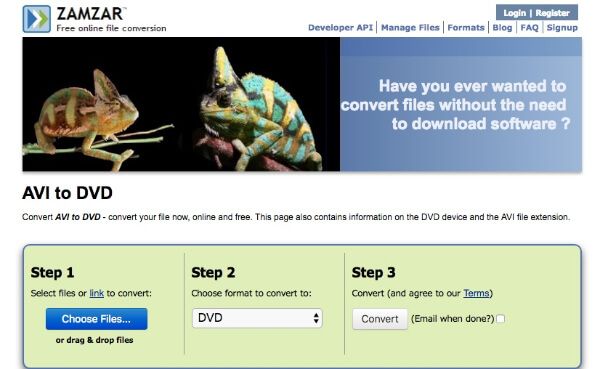Click the Signup link
This screenshot has height=369, width=600.
coord(562,28)
